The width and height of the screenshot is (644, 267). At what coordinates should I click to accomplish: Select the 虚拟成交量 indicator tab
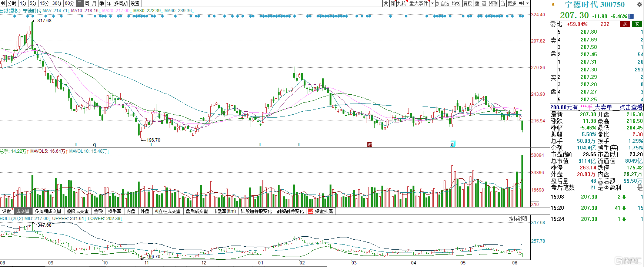[78, 211]
